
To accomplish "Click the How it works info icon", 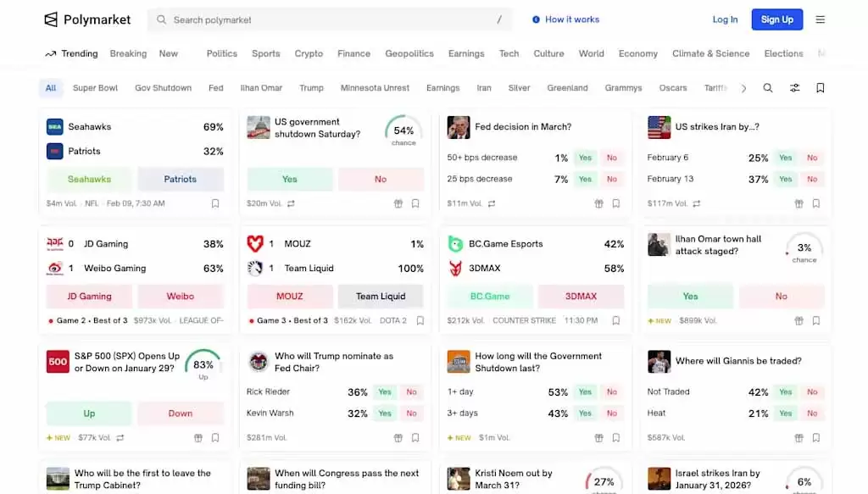I will pos(536,19).
